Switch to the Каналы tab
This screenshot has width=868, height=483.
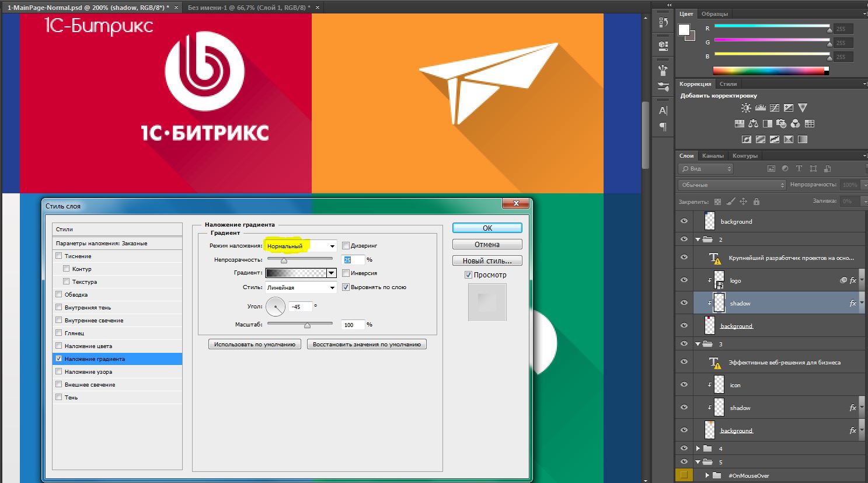713,156
